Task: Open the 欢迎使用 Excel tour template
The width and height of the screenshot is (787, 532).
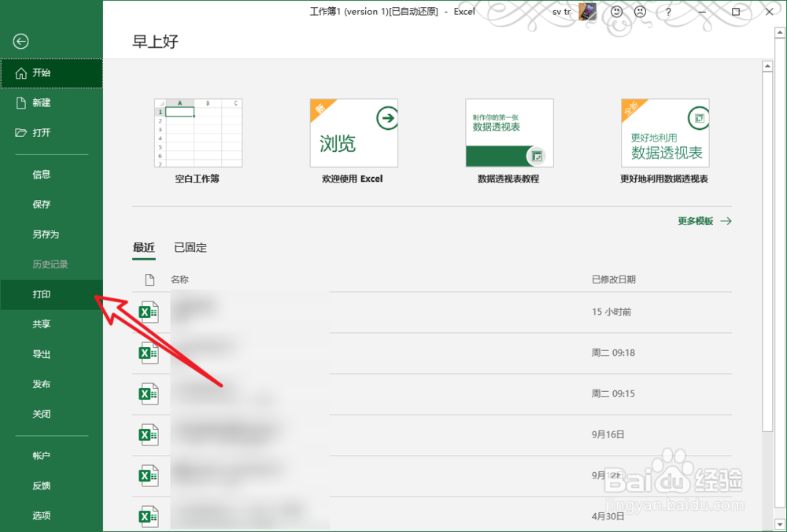Action: click(353, 142)
